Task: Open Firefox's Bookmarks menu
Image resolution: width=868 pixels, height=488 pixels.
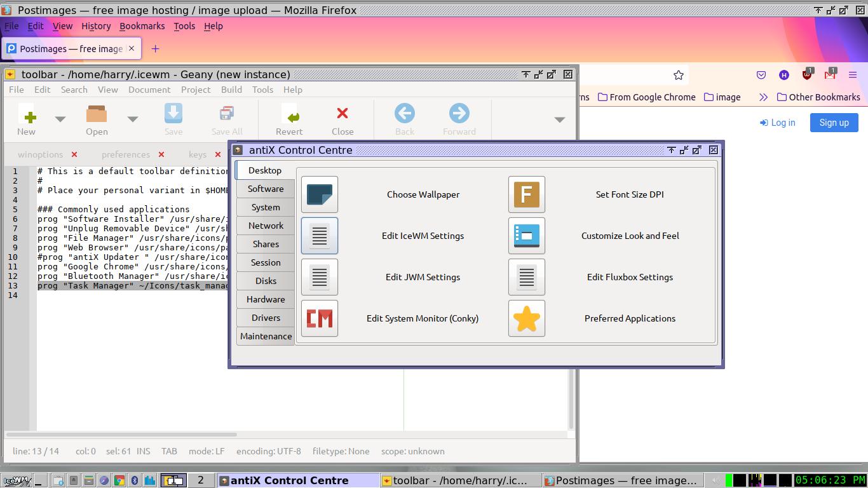Action: pyautogui.click(x=142, y=26)
